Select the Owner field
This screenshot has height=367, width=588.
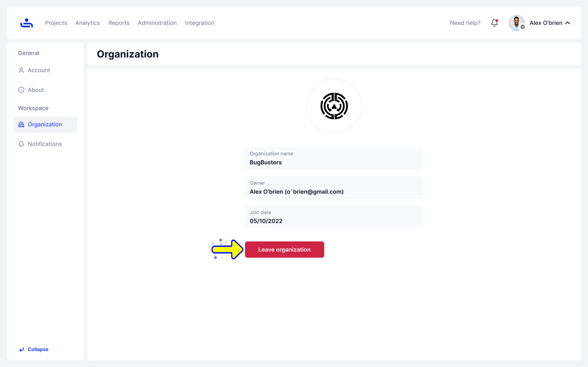(x=334, y=188)
